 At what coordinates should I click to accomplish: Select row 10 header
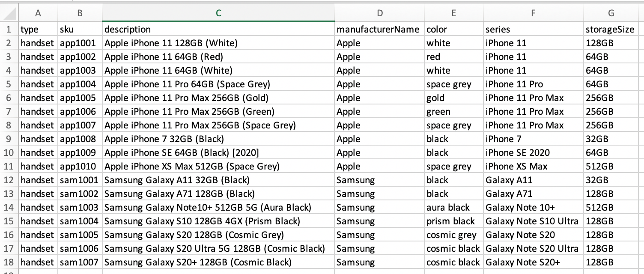coord(9,152)
